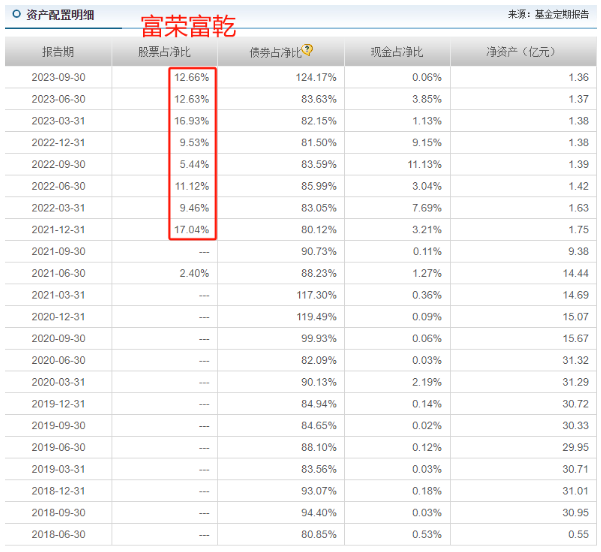Screen dimensions: 601x552
Task: Select the 2021-03-31 report date cell
Action: [x=58, y=295]
